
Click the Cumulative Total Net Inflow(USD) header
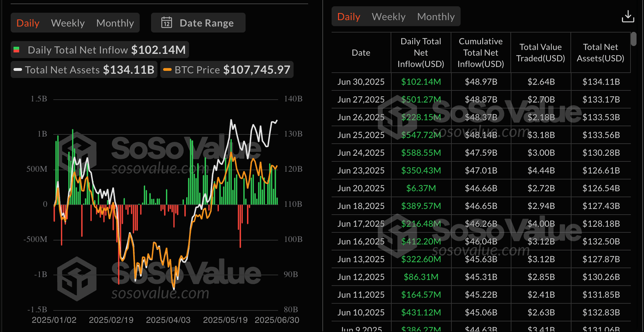pos(481,53)
